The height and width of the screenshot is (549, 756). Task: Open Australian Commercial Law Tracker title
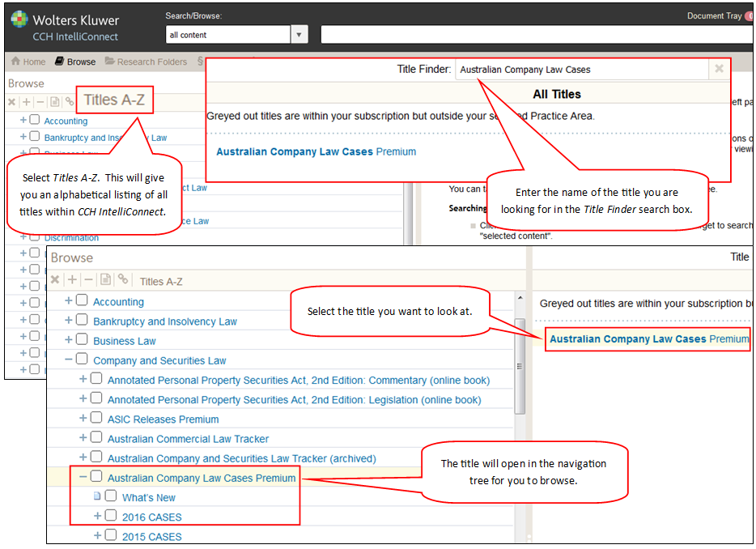pyautogui.click(x=188, y=439)
